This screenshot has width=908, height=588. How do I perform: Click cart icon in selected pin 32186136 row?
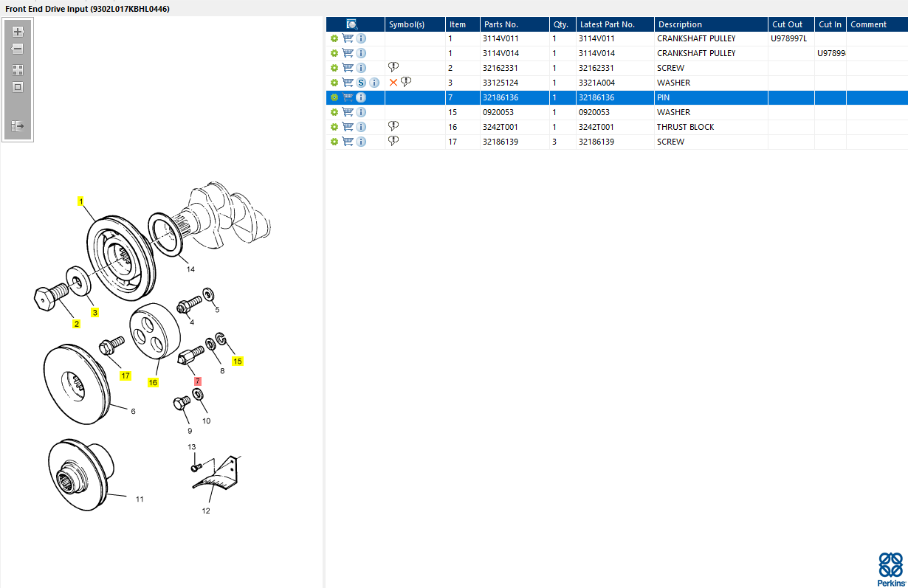coord(348,97)
